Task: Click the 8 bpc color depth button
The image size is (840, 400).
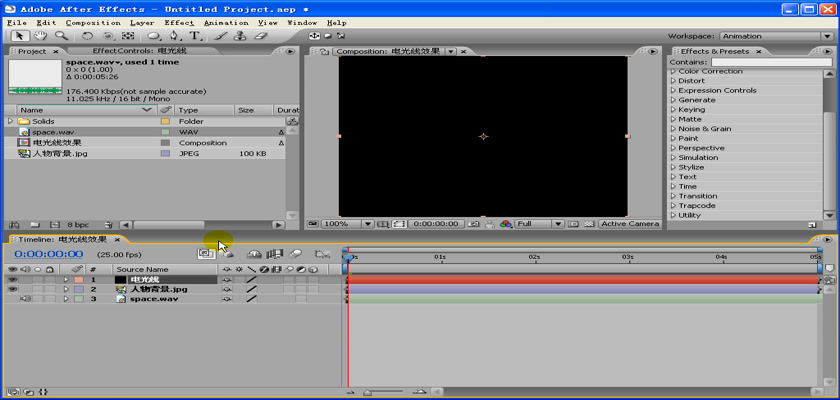Action: tap(78, 225)
